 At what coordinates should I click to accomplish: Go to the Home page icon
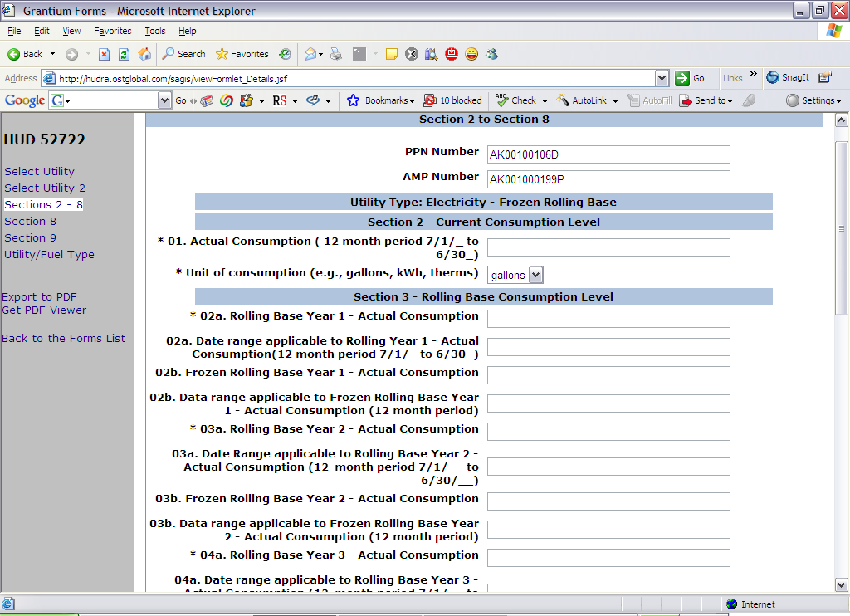(x=144, y=54)
